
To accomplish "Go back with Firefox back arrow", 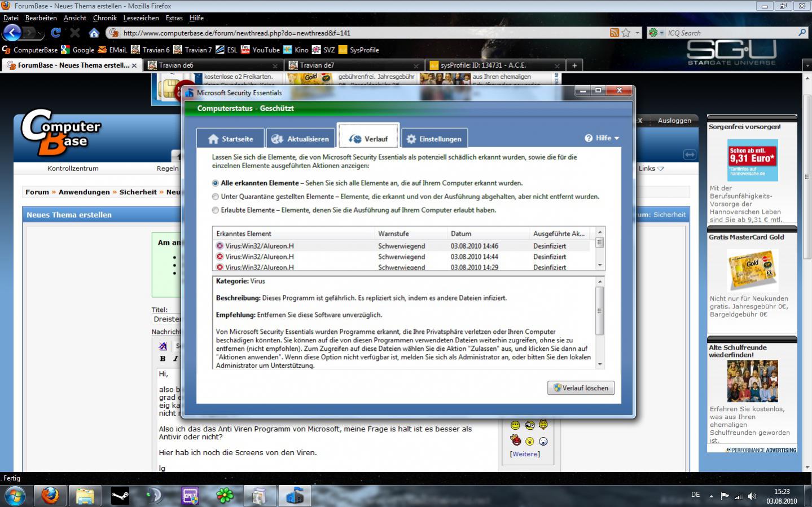I will 12,33.
